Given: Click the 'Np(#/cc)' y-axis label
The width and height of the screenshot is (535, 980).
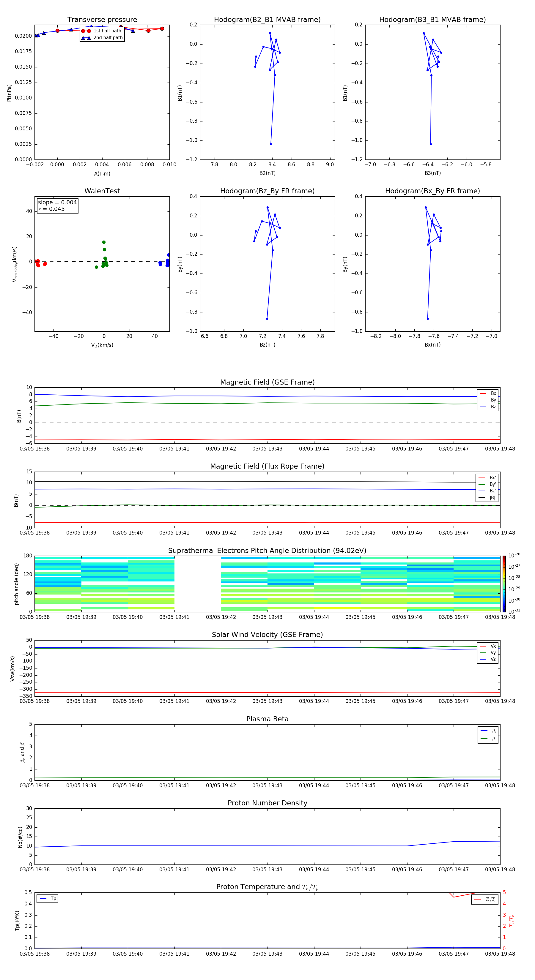Looking at the screenshot, I should point(20,837).
